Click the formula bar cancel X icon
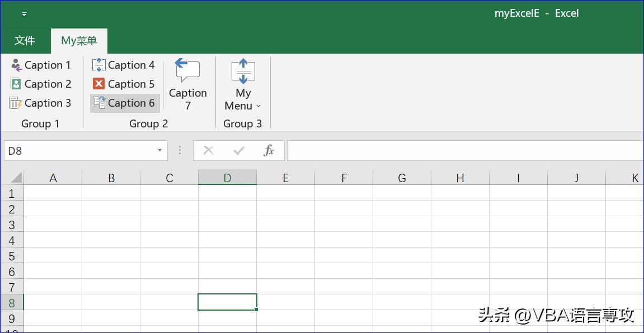 [x=209, y=150]
